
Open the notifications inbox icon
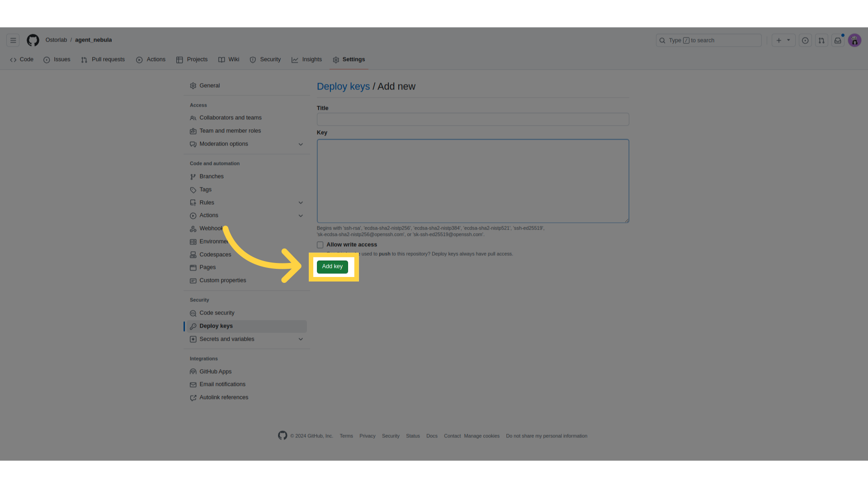click(838, 41)
